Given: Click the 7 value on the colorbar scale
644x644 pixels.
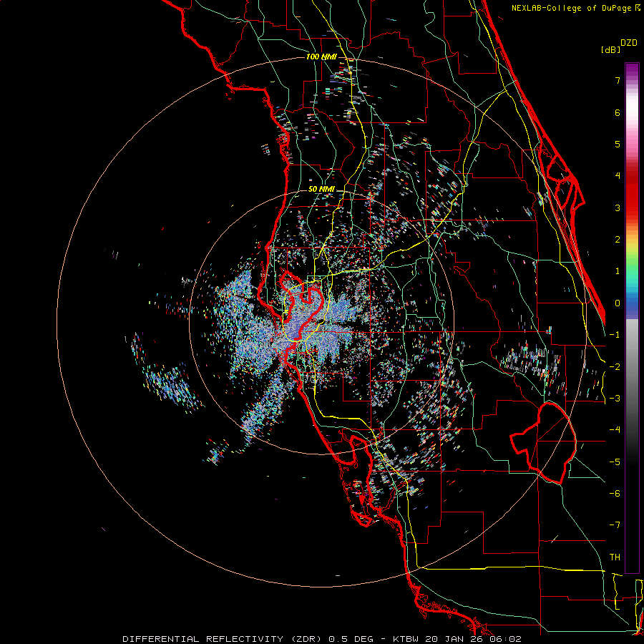Looking at the screenshot, I should [x=618, y=80].
